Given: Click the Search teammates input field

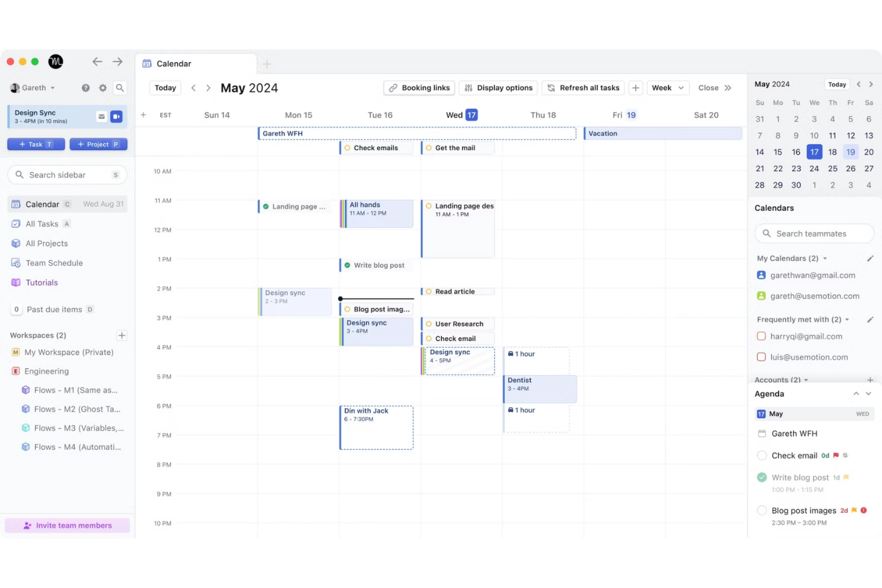Looking at the screenshot, I should [814, 234].
